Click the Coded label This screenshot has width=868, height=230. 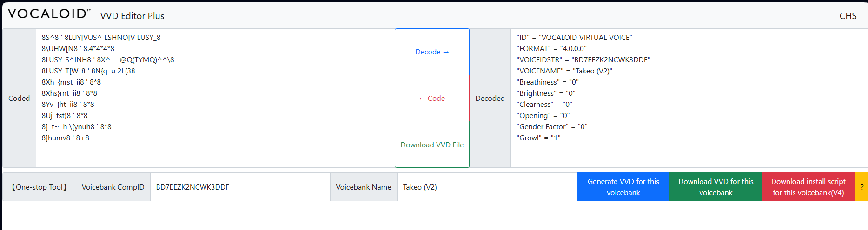[19, 98]
